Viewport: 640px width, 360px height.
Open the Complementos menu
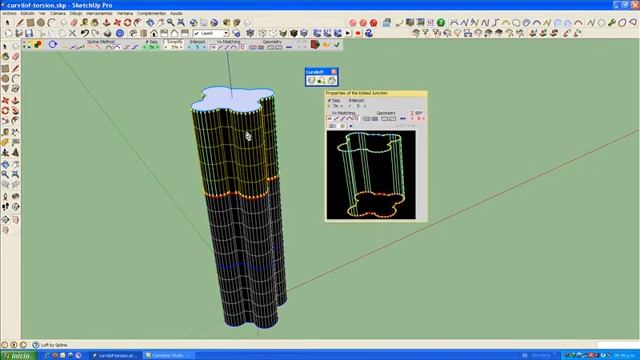(x=151, y=13)
